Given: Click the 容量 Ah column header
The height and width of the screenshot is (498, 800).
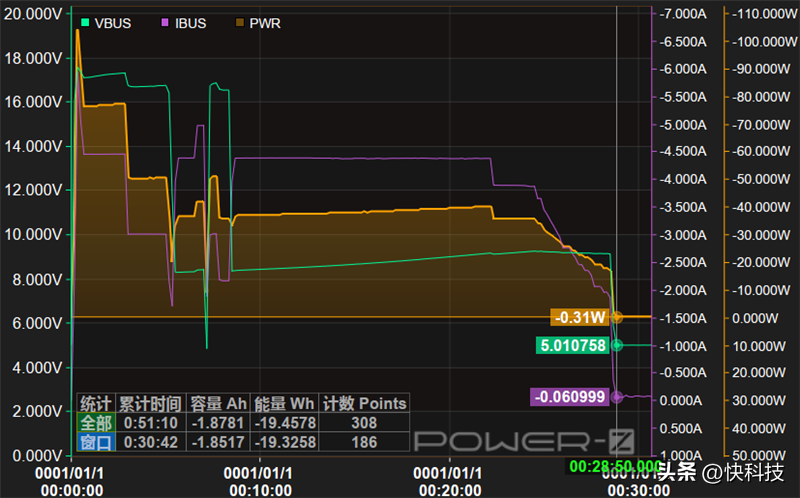Looking at the screenshot, I should pyautogui.click(x=218, y=404).
